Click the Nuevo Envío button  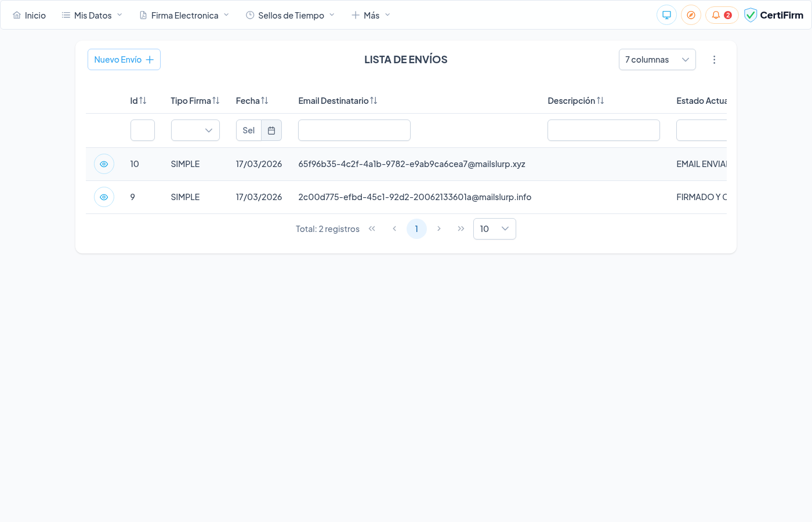pos(124,59)
